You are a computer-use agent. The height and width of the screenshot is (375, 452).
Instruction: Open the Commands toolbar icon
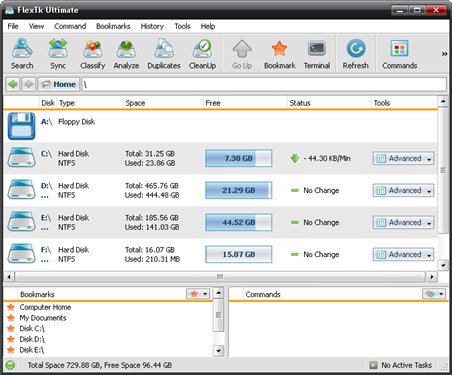point(399,53)
